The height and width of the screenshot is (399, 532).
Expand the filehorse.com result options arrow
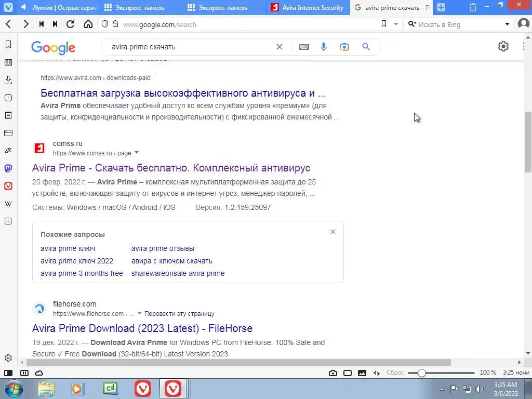tap(139, 313)
